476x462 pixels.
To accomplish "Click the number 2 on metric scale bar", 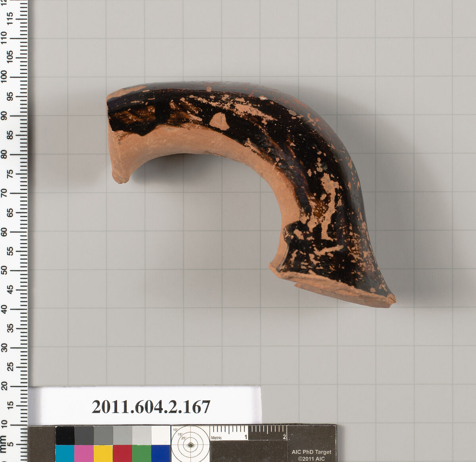I will pos(284,437).
